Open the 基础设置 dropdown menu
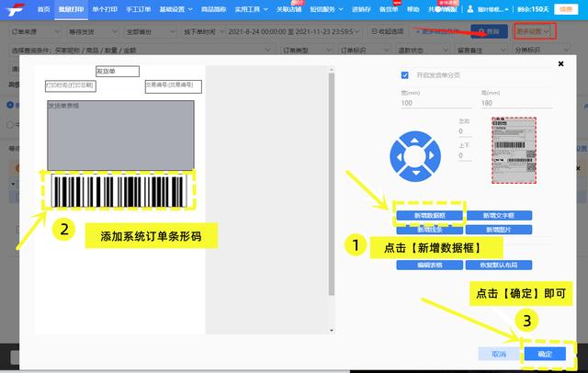Screen dimensions: 588x373 (175, 9)
